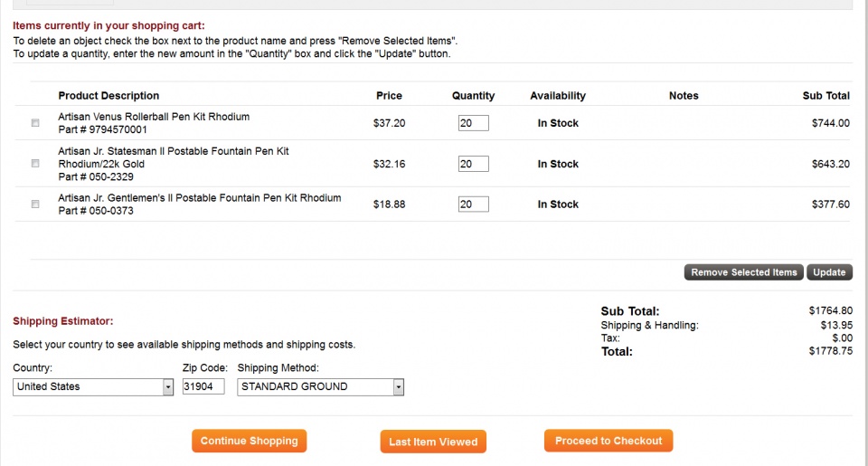Click the Product Description column header
The image size is (868, 466).
coord(108,96)
